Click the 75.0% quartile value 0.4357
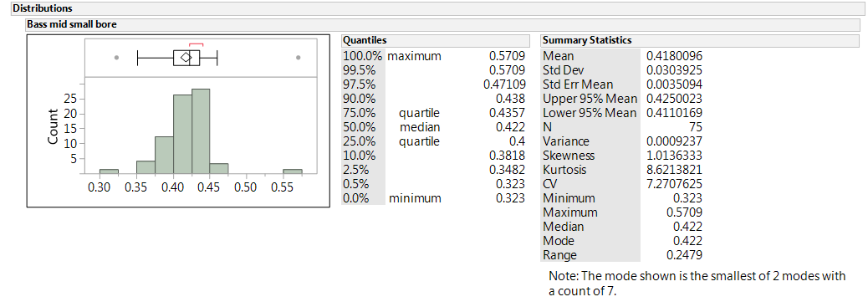The height and width of the screenshot is (307, 868). point(507,113)
